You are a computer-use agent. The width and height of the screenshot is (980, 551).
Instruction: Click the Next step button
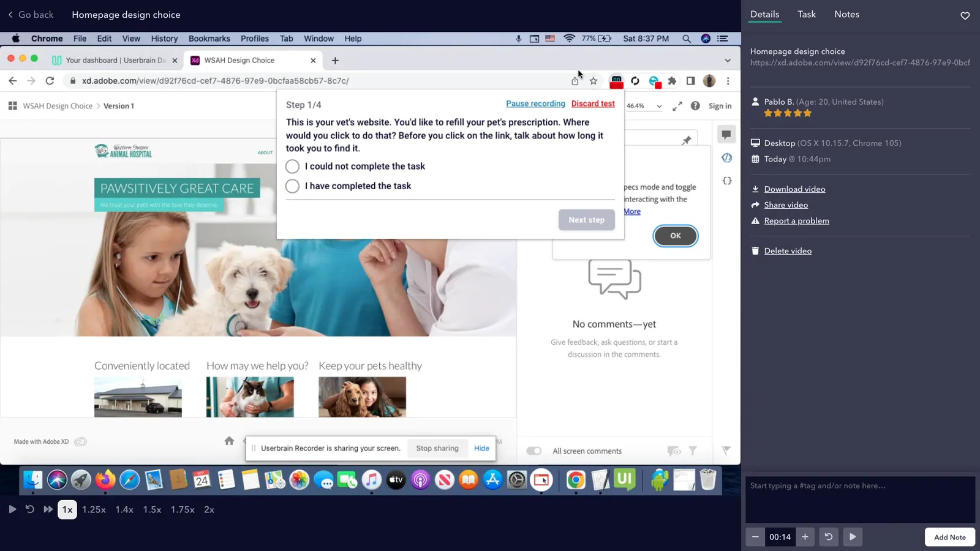coord(586,220)
